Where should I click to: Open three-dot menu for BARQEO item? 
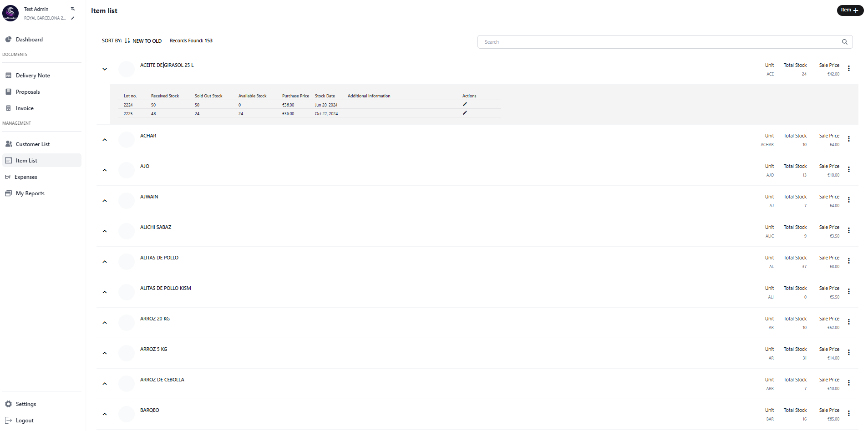point(848,414)
